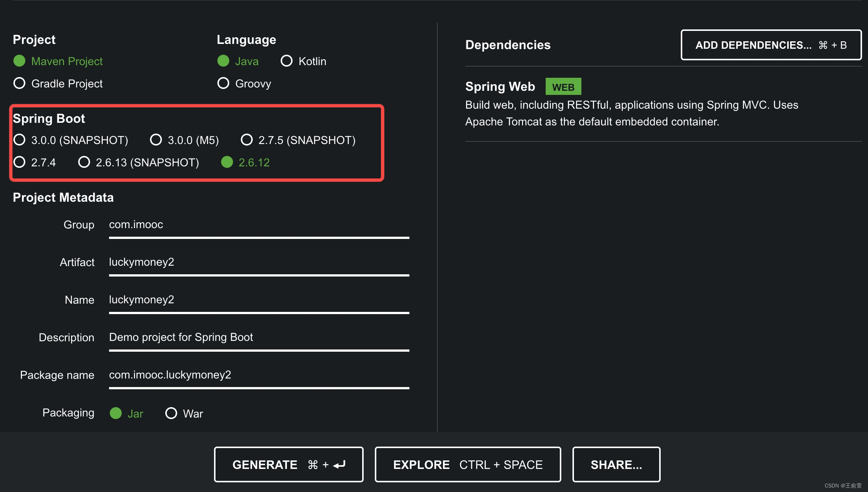Pick Spring Boot 3.0.0 (M5) version
Screen dimensions: 868x492
click(x=156, y=140)
